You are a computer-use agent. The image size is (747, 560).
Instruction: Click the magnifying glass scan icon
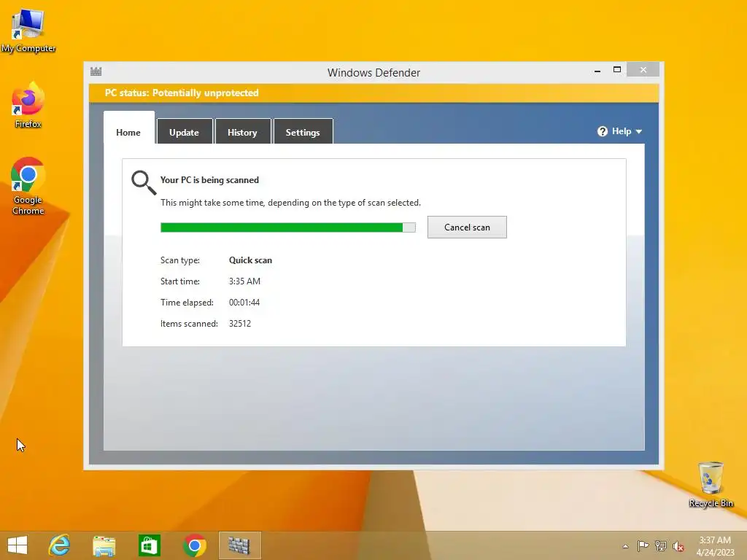[144, 182]
